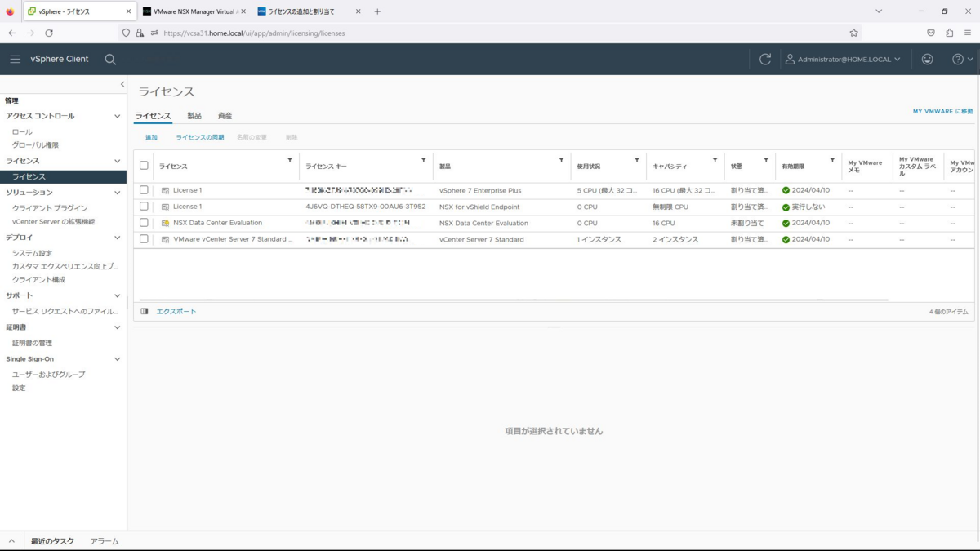Screen dimensions: 980x551
Task: Filter the 有効期限 column
Action: 832,160
